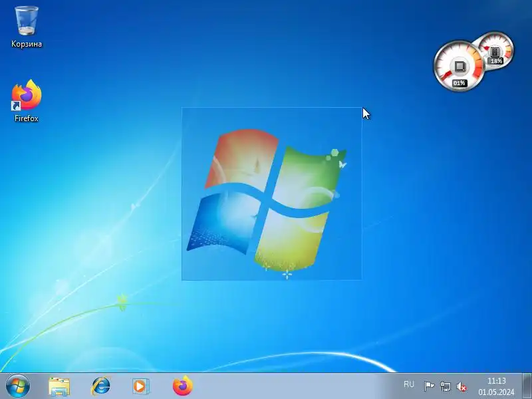
Task: Select the Корзина recycle bin icon
Action: [x=27, y=27]
